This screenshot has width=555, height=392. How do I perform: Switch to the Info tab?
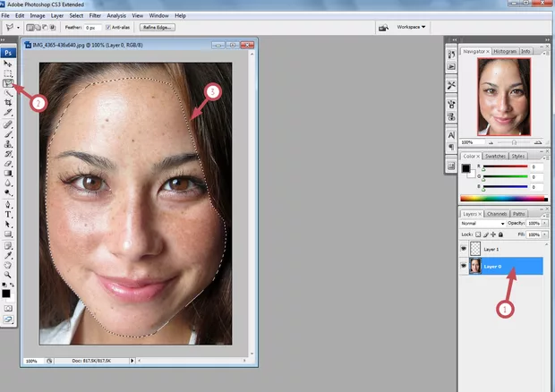pyautogui.click(x=525, y=51)
